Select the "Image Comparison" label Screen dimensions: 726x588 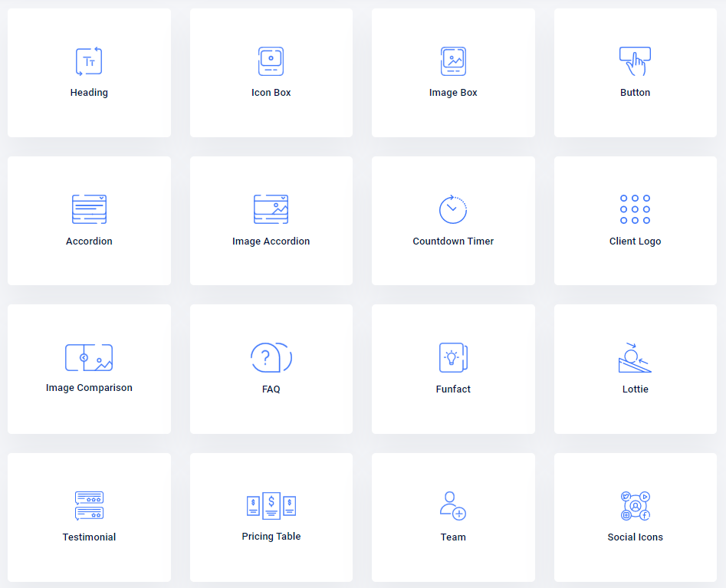click(x=89, y=387)
